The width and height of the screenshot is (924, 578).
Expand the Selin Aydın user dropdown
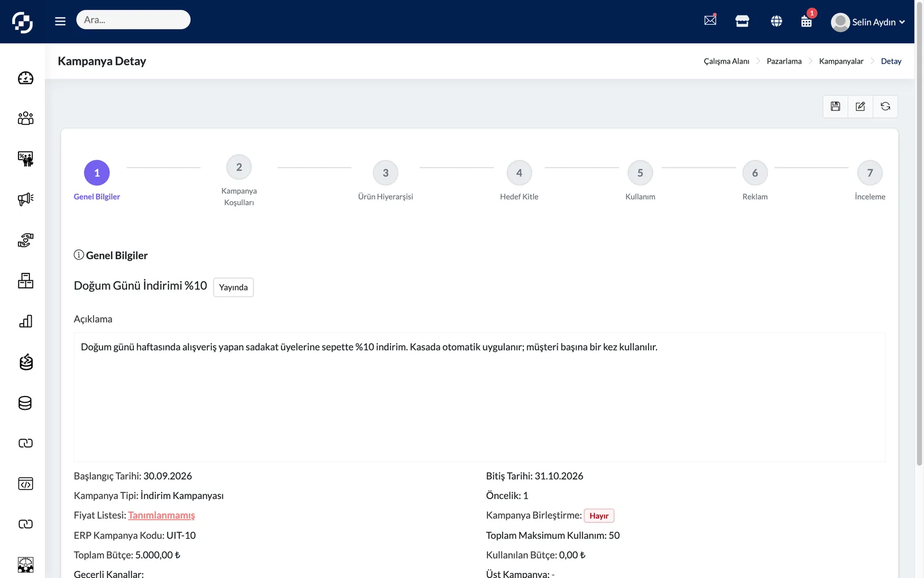pos(868,22)
